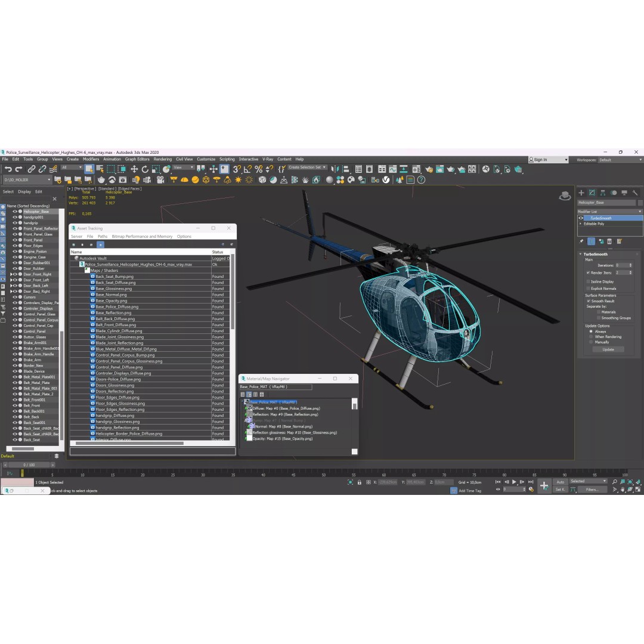Open the Select by Name tool

point(100,169)
